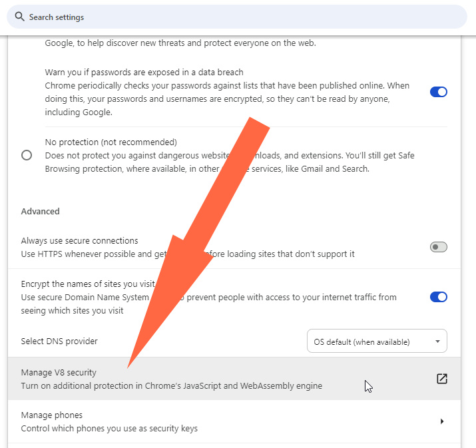Click 'Warn you if passwords are exposed' text
Viewport: 476px width, 448px height.
click(144, 73)
